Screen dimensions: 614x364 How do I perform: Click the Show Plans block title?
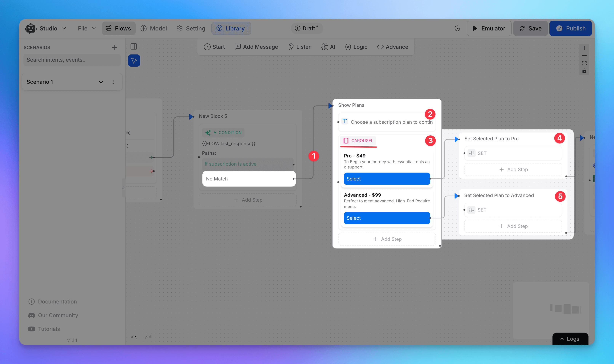point(351,105)
